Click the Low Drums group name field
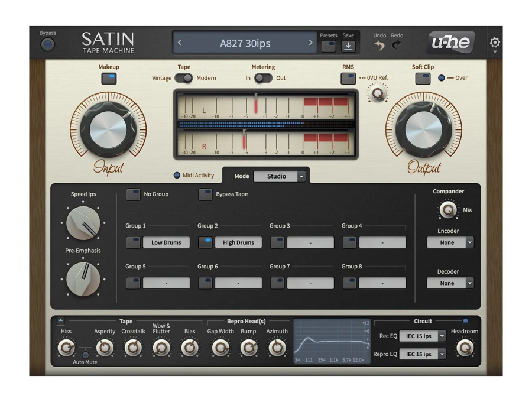Image resolution: width=532 pixels, height=402 pixels. click(166, 242)
